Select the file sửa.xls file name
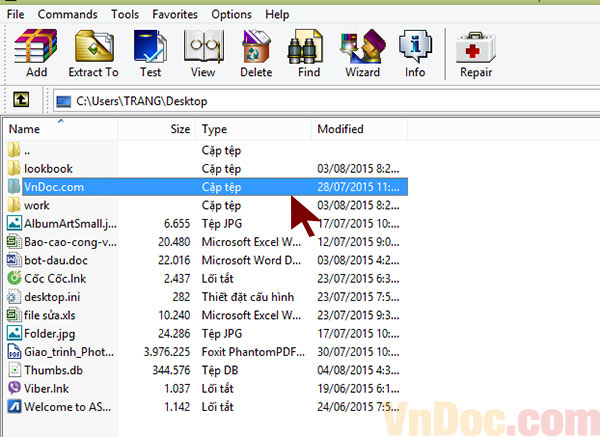 pyautogui.click(x=50, y=315)
